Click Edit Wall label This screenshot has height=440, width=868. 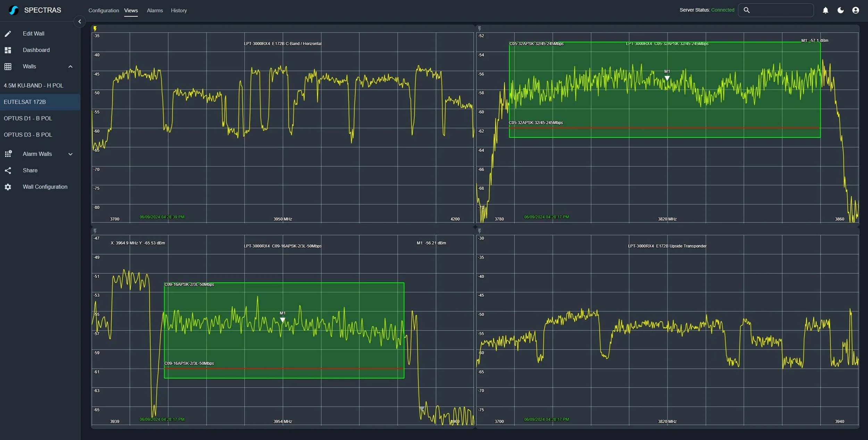[34, 34]
